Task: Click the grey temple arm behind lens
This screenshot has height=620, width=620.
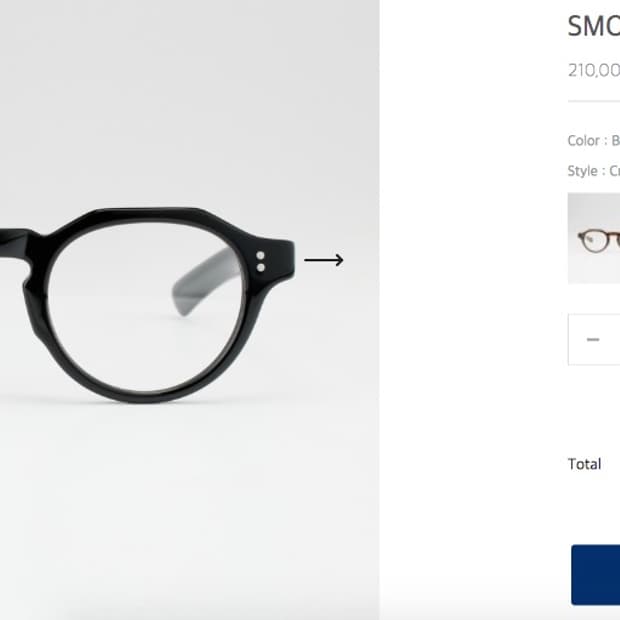Action: (x=206, y=282)
